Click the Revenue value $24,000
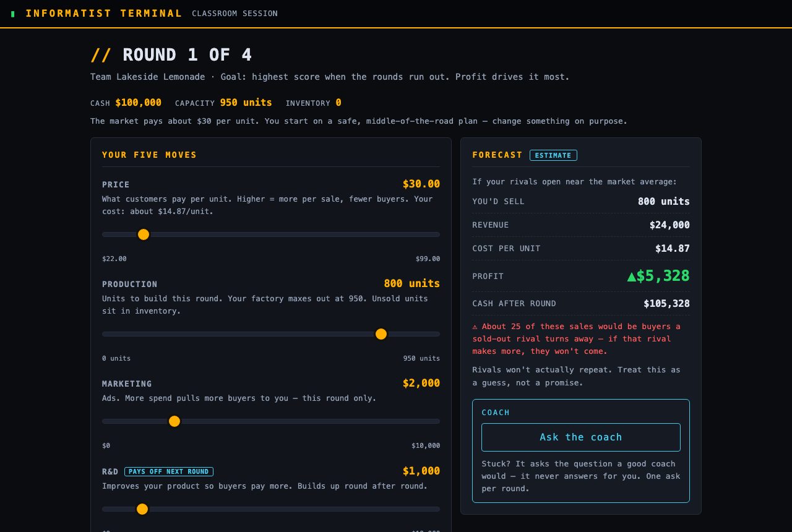Image resolution: width=792 pixels, height=532 pixels. pyautogui.click(x=669, y=225)
